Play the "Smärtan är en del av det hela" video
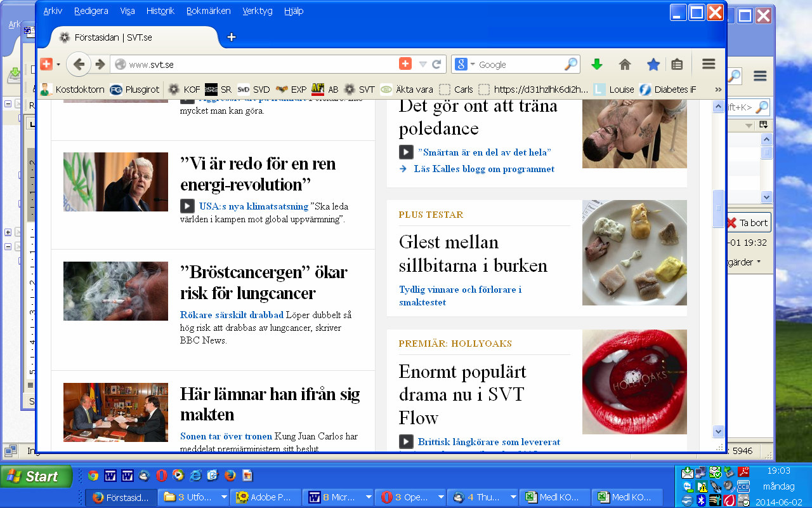 click(406, 152)
